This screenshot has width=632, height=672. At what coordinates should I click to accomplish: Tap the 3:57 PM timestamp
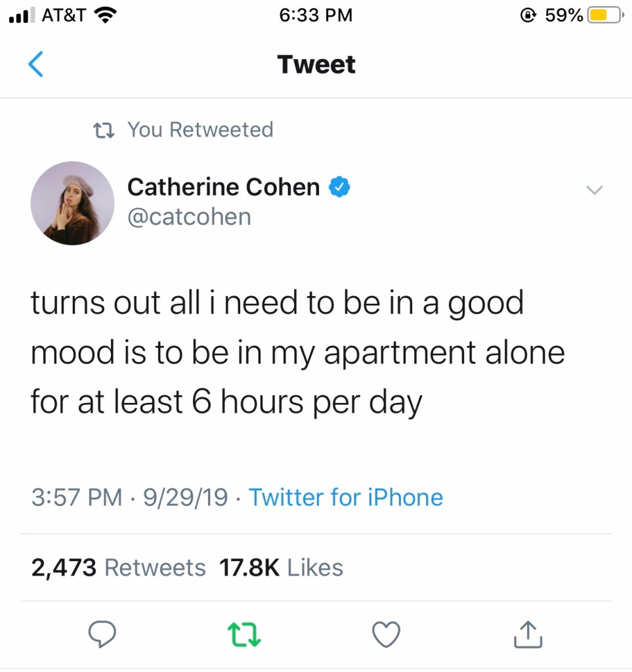[x=76, y=497]
